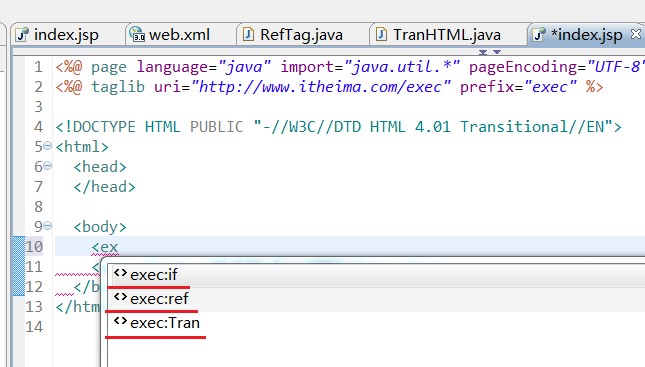645x367 pixels.
Task: Collapse the head fold on line 6
Action: click(48, 165)
